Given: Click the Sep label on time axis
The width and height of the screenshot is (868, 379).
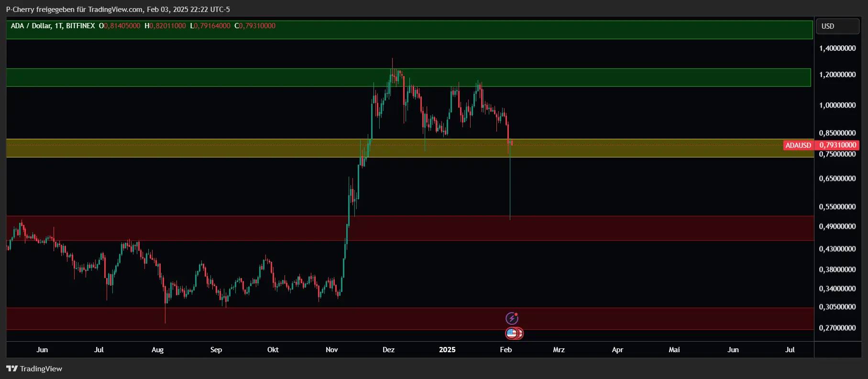Looking at the screenshot, I should click(216, 350).
